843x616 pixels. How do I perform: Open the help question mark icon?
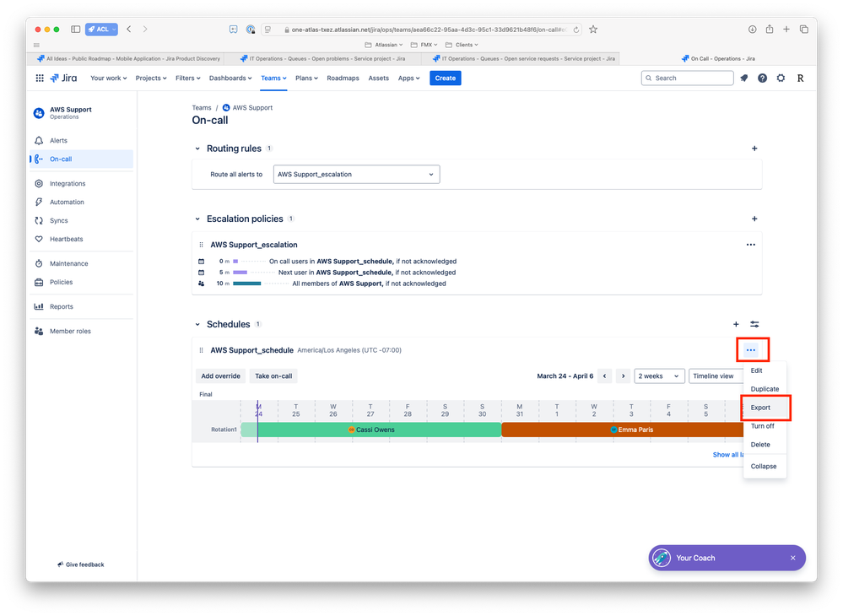coord(762,78)
